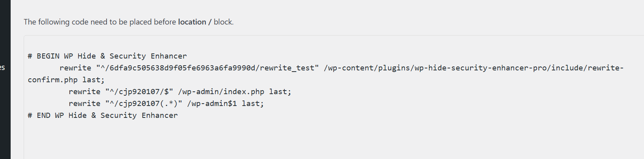The width and height of the screenshot is (644, 159).
Task: Click the bold "location /" text
Action: (x=194, y=22)
